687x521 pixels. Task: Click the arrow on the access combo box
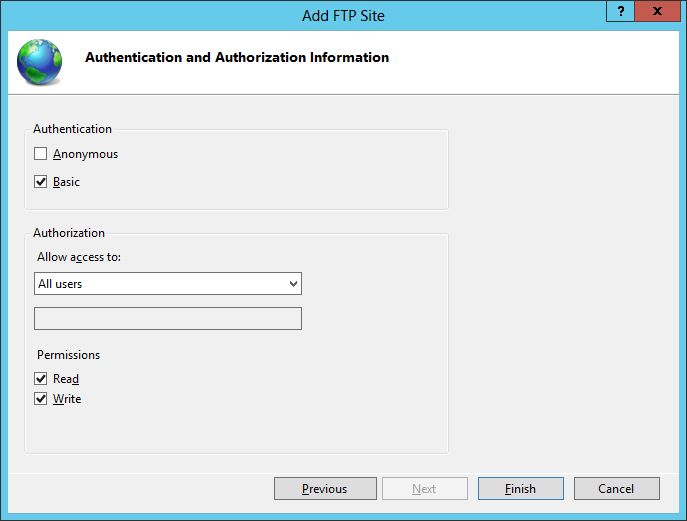293,284
